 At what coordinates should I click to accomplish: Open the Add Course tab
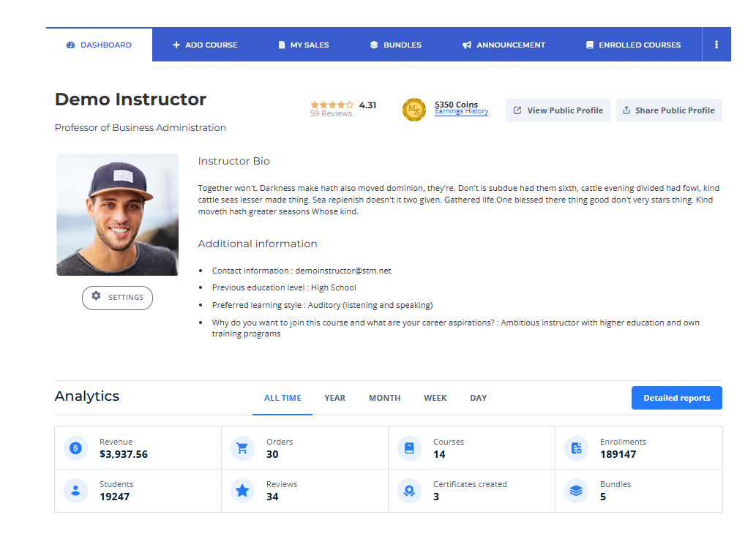(x=205, y=45)
